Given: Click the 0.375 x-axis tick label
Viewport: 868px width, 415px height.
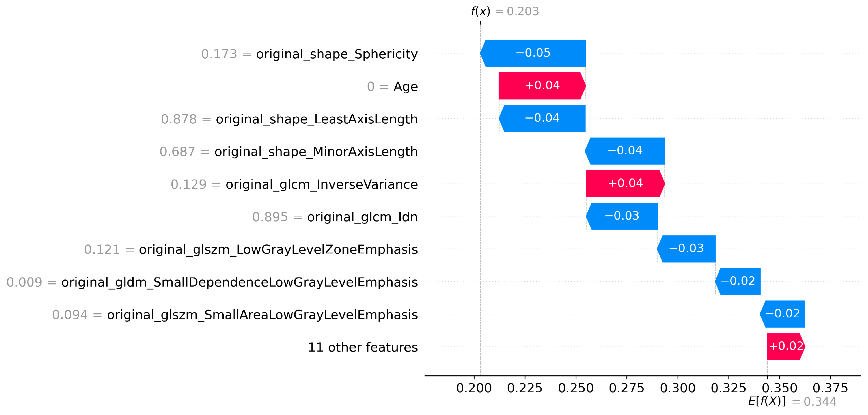Looking at the screenshot, I should click(x=830, y=388).
